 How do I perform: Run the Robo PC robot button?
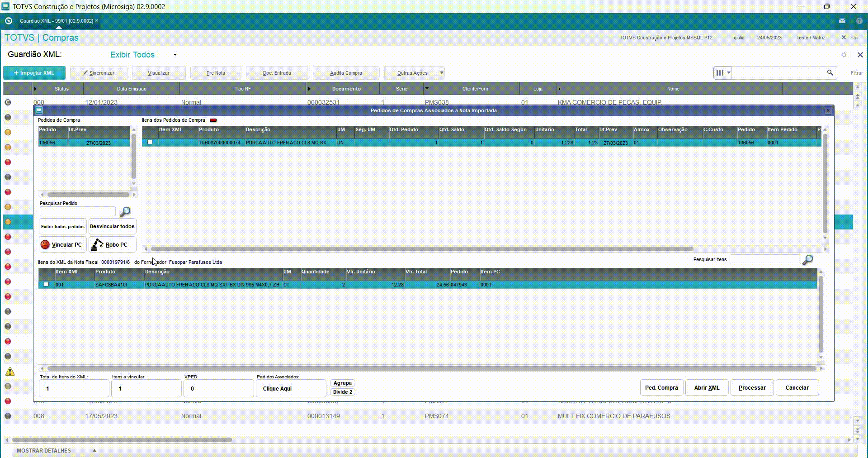(x=112, y=244)
